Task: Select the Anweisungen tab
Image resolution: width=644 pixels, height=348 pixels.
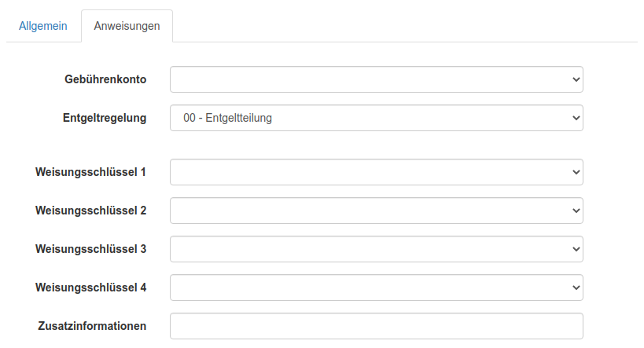Action: [x=127, y=26]
